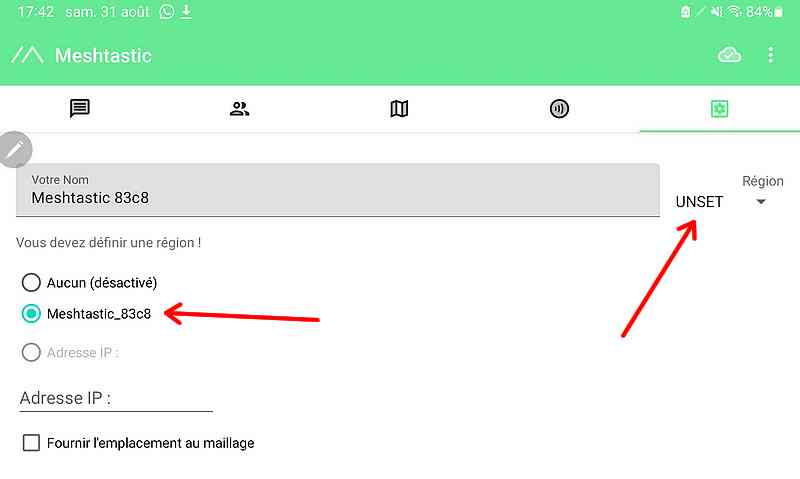Click the Votre Nom text field
Image resolution: width=800 pixels, height=479 pixels.
pyautogui.click(x=338, y=190)
